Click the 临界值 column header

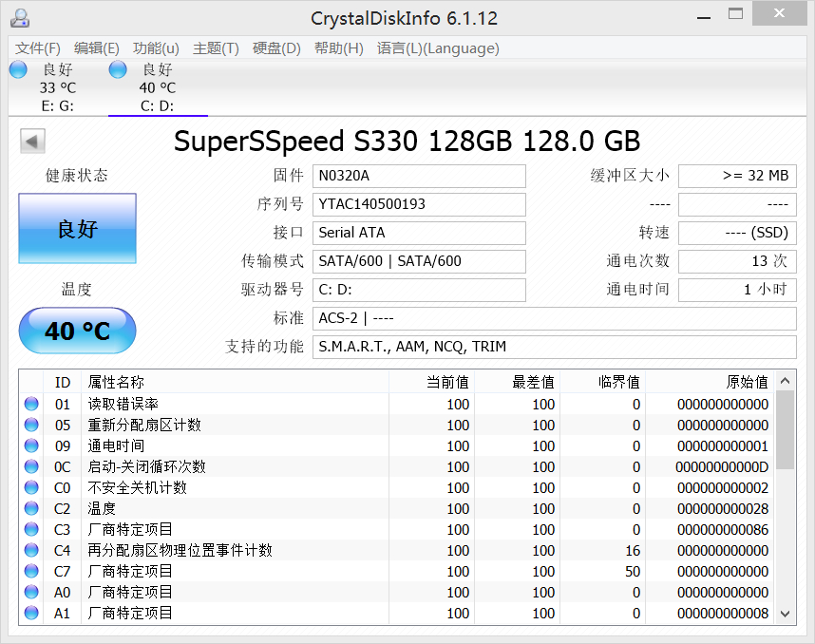coord(602,382)
